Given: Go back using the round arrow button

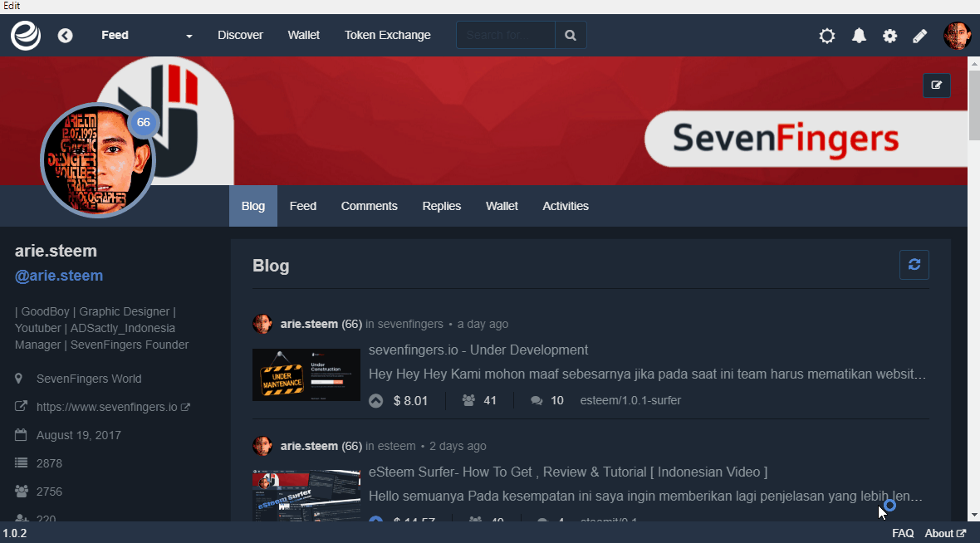Looking at the screenshot, I should (x=65, y=36).
